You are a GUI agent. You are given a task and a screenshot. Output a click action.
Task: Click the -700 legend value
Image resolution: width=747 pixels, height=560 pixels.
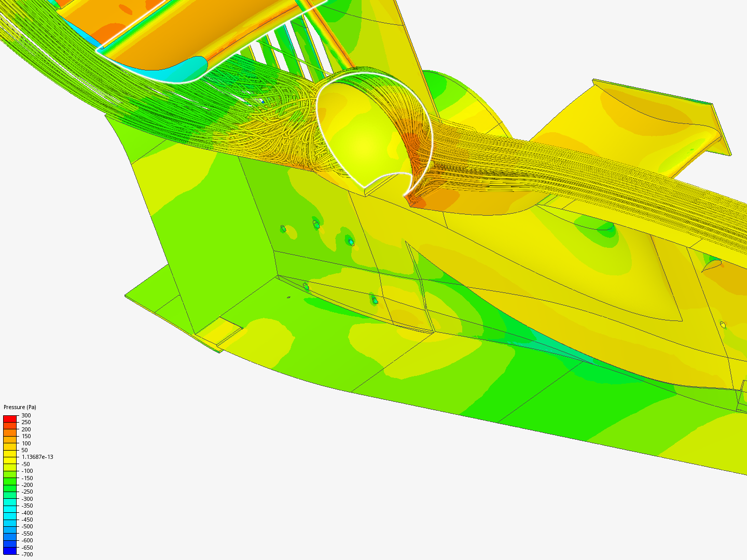[x=27, y=554]
